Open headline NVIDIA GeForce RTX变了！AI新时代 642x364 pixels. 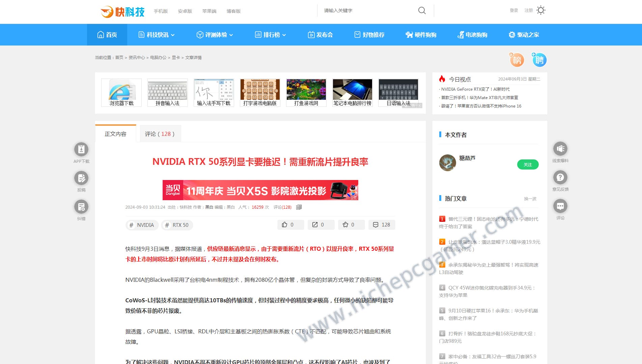pos(475,89)
